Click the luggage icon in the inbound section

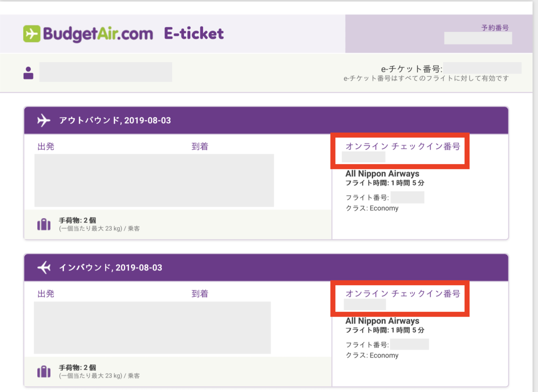tap(44, 371)
